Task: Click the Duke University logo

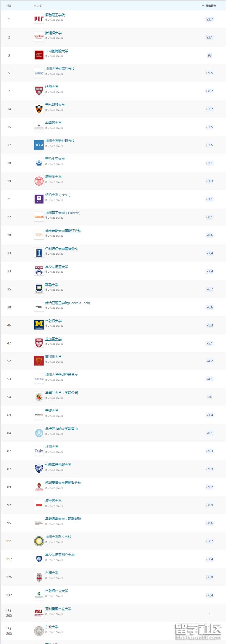Action: [x=39, y=451]
